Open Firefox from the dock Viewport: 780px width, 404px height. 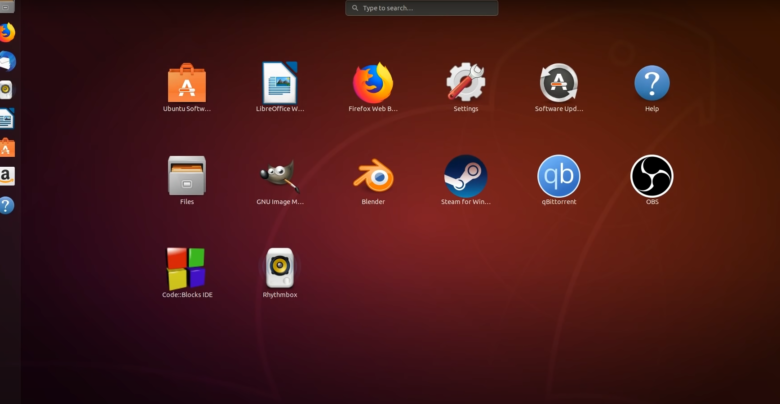coord(6,33)
